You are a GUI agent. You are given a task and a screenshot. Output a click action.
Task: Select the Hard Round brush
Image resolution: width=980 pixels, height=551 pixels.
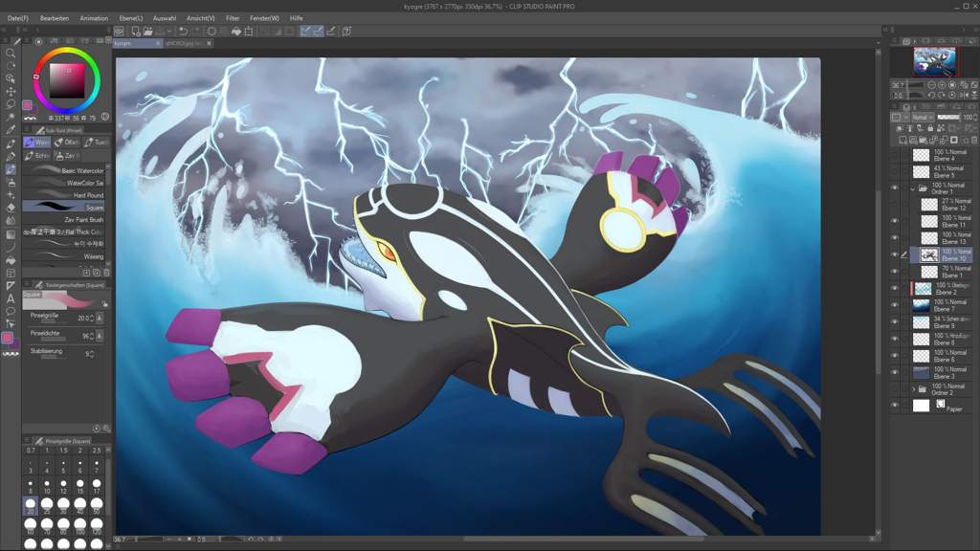pos(64,195)
